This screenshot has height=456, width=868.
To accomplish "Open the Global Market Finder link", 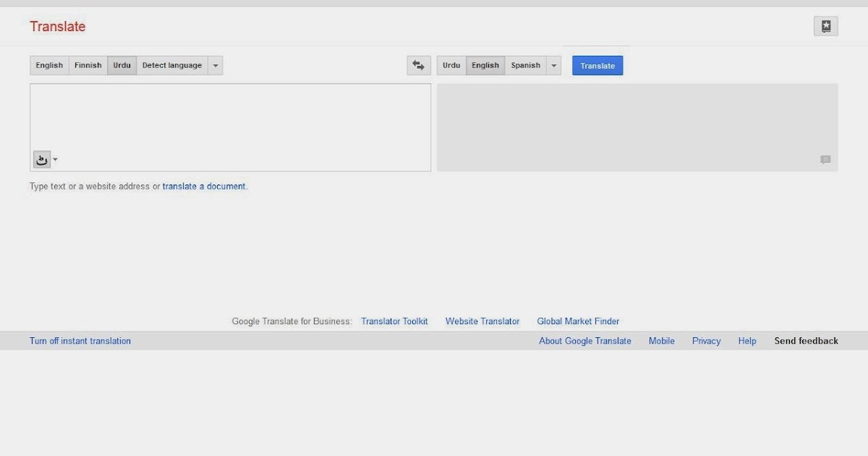I will pyautogui.click(x=578, y=321).
